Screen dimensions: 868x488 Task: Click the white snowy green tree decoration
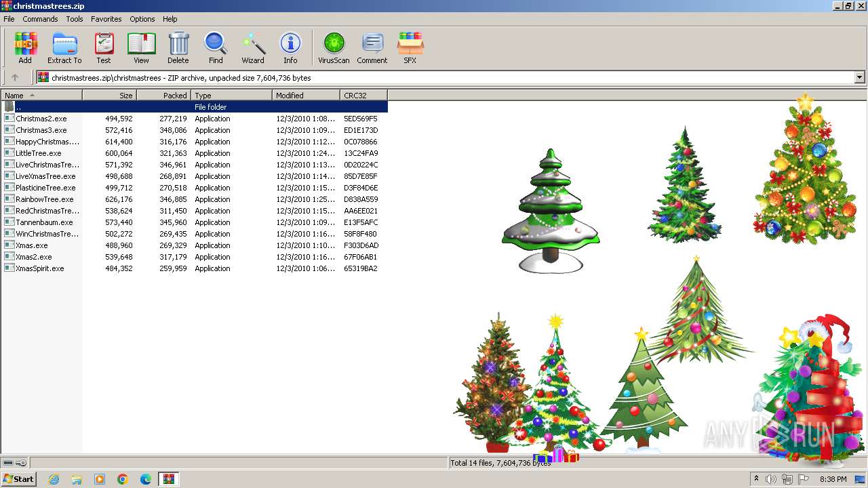[551, 211]
